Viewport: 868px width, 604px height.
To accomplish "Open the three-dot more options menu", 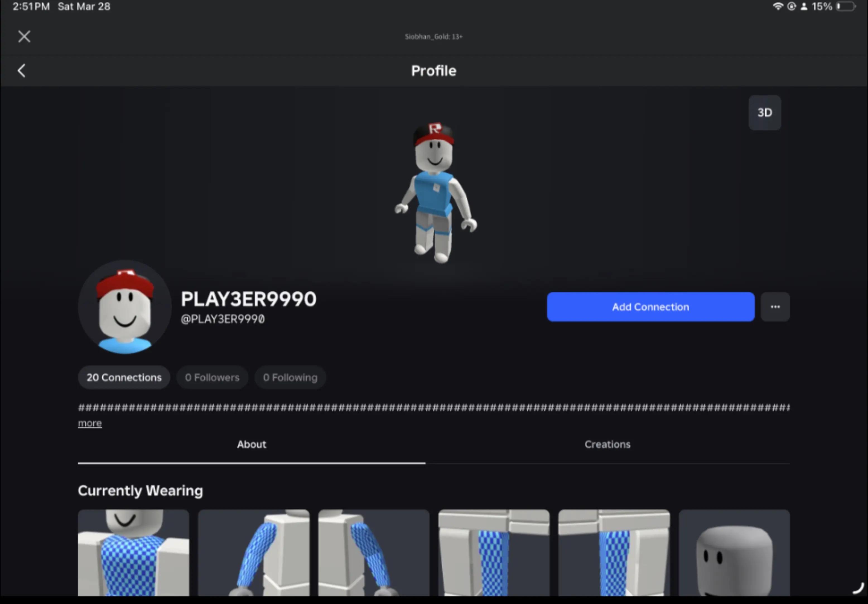I will pos(775,307).
